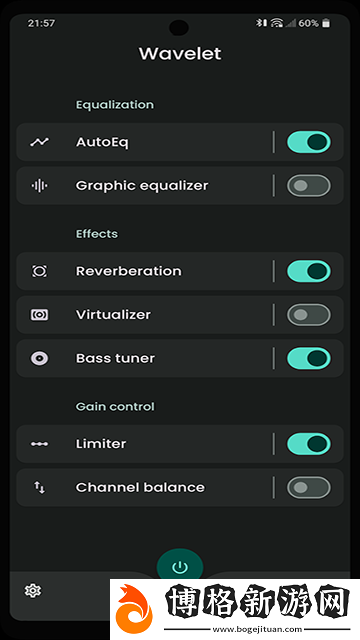
Task: Click the Limiter dots icon
Action: (40, 444)
